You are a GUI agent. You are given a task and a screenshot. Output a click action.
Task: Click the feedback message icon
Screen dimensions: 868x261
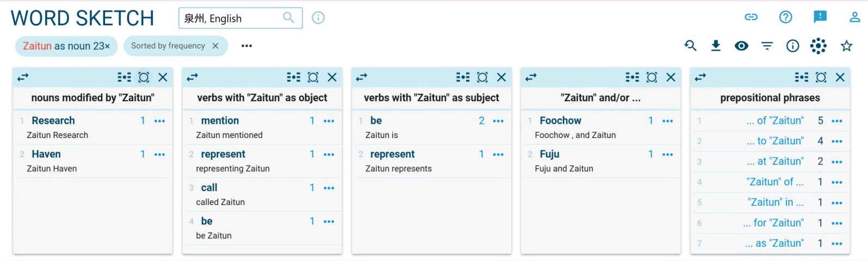click(x=820, y=17)
